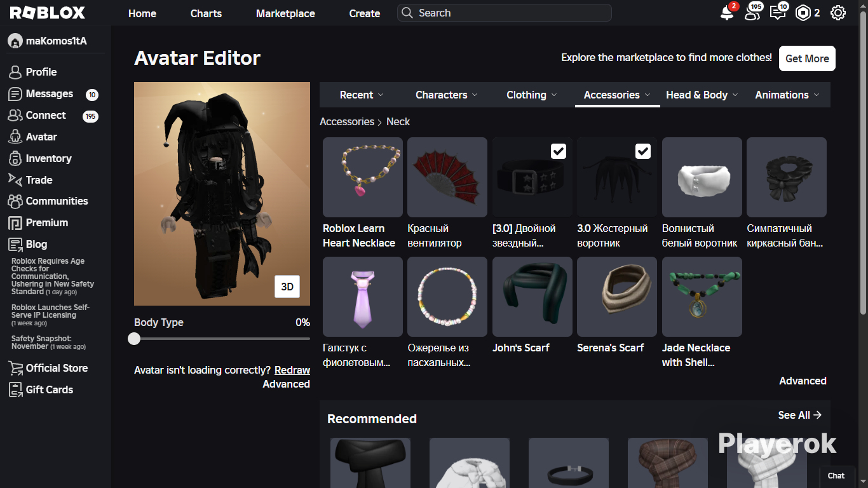Click the Communities sidebar icon
The image size is (868, 488).
pos(15,201)
